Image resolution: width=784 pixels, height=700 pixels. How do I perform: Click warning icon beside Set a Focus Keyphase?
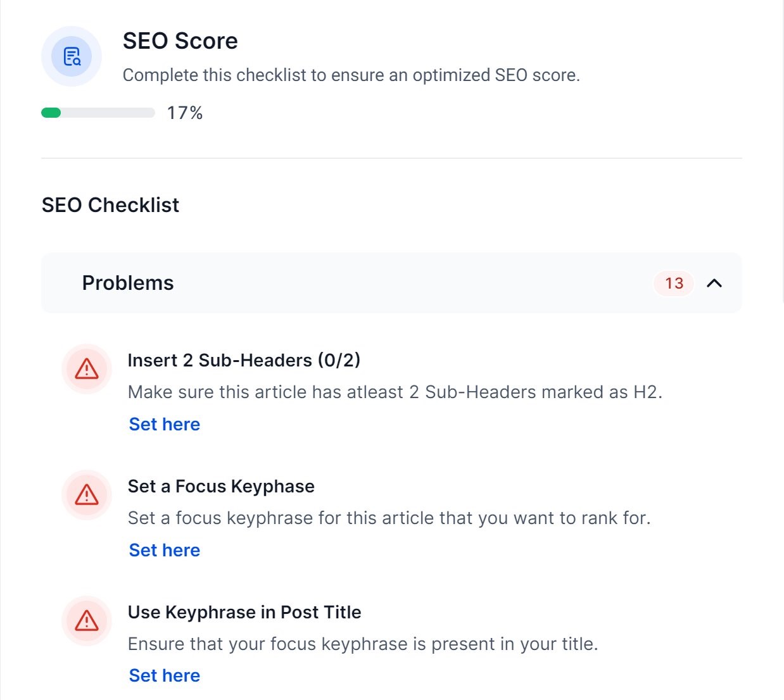87,494
